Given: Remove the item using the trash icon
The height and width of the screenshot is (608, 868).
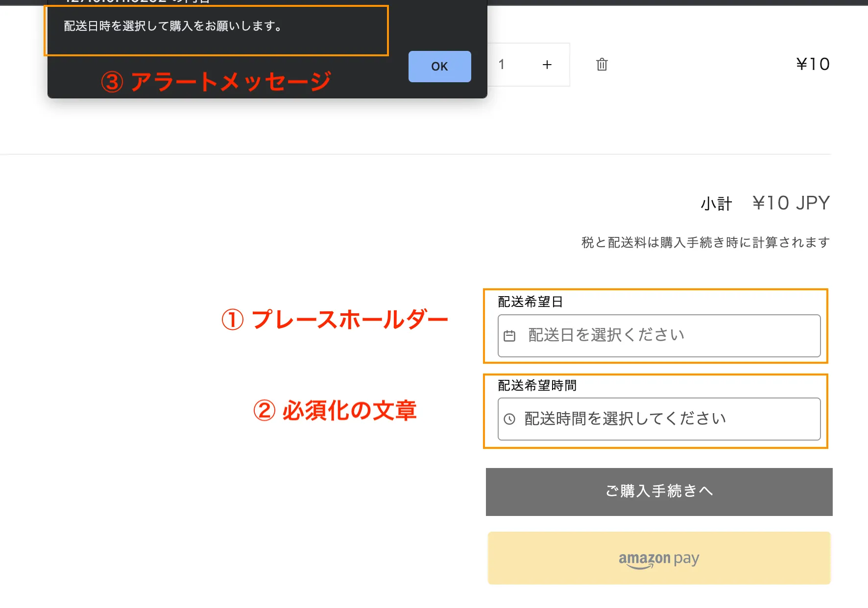Looking at the screenshot, I should pyautogui.click(x=602, y=65).
